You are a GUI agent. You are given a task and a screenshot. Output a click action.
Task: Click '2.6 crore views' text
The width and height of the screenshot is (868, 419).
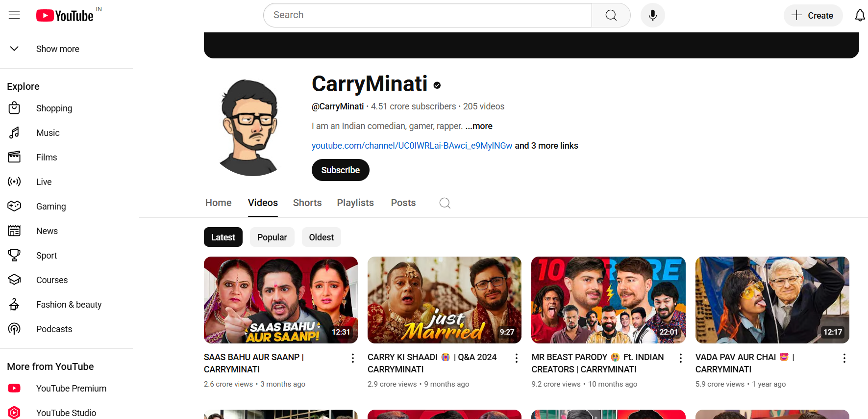(x=228, y=384)
